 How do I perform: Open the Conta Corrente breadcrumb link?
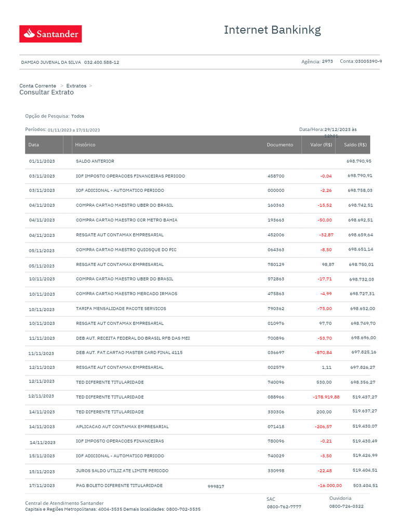[x=37, y=86]
